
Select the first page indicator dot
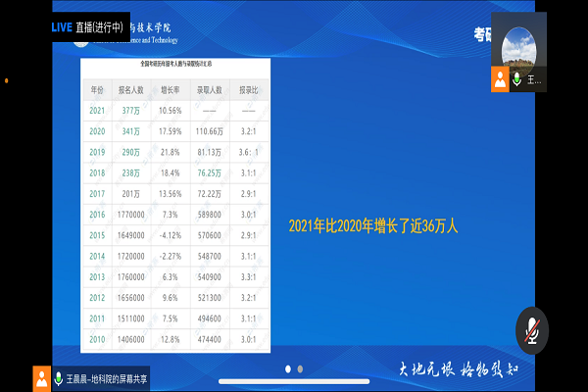[288, 368]
